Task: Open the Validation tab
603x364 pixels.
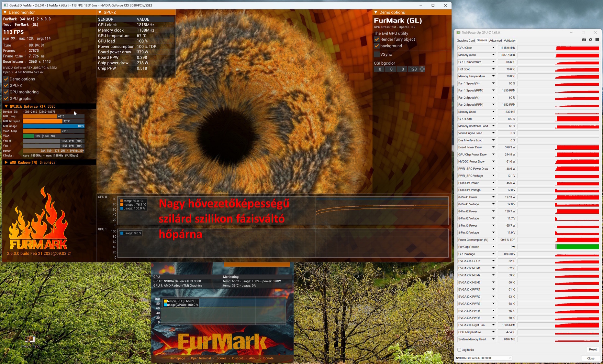Action: (x=510, y=41)
